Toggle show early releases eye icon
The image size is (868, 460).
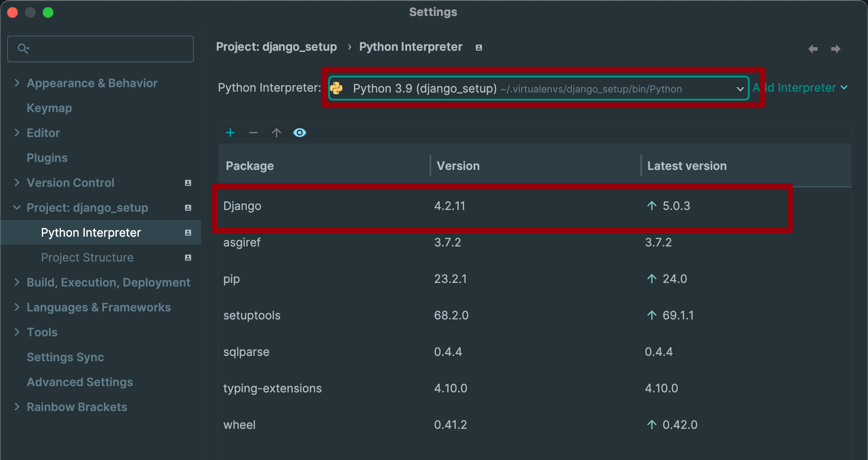300,133
